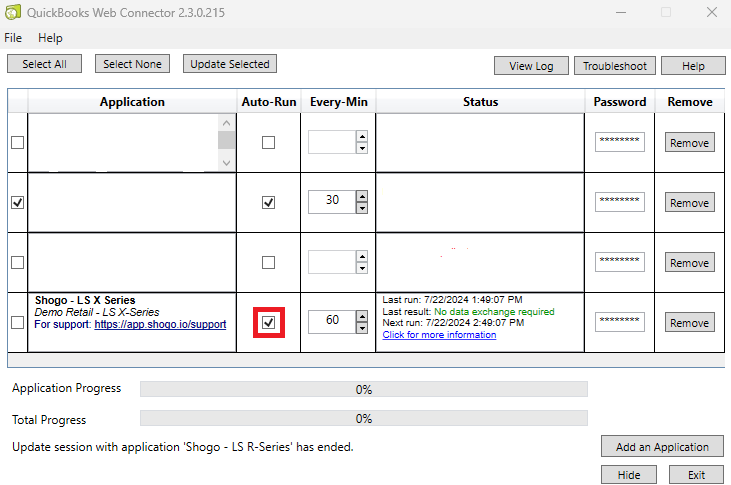Click the scrollbar thumb in first application cell

click(x=227, y=140)
